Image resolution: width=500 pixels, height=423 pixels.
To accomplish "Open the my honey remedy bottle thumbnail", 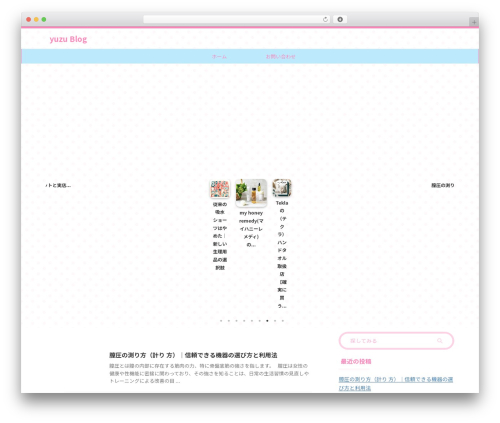I will [251, 193].
